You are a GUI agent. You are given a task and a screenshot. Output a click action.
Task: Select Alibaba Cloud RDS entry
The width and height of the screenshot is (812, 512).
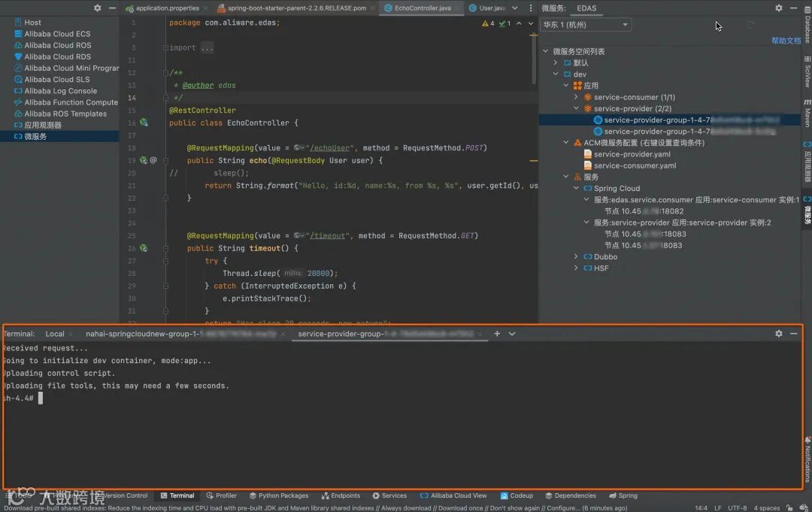point(57,56)
